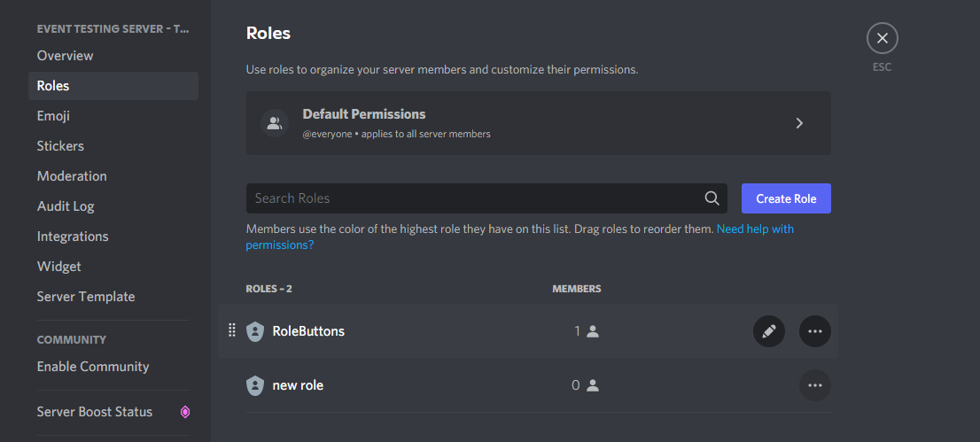Click the magnifier icon in Search Roles
This screenshot has width=980, height=442.
tap(712, 198)
